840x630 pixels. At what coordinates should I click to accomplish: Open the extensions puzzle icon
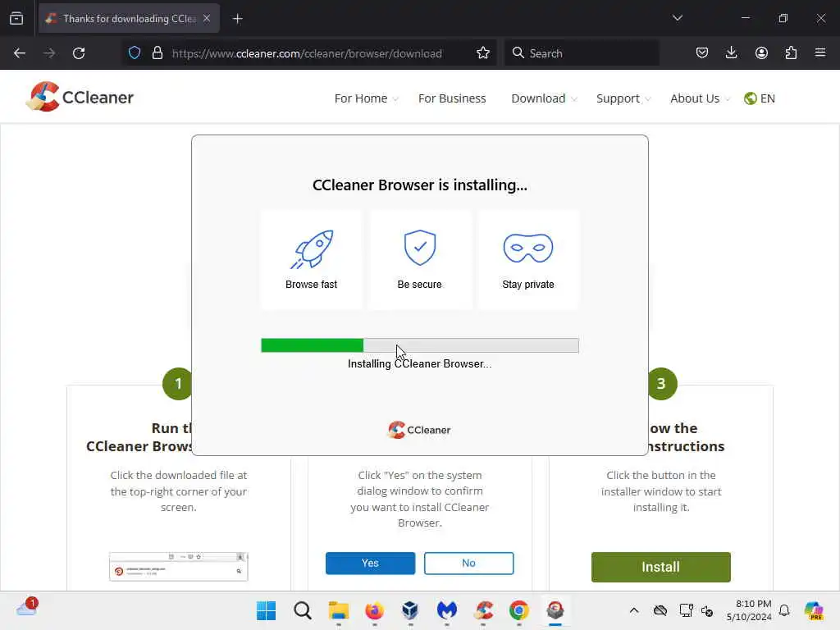click(791, 52)
